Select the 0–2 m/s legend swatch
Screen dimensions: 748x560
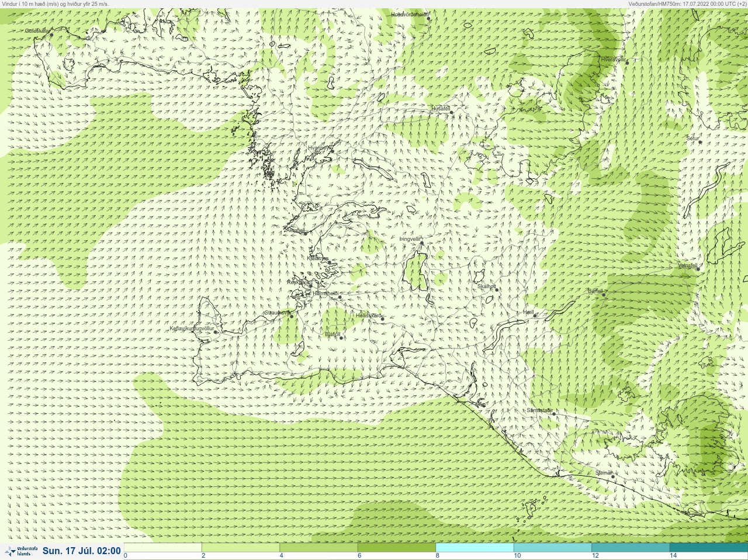click(x=163, y=548)
